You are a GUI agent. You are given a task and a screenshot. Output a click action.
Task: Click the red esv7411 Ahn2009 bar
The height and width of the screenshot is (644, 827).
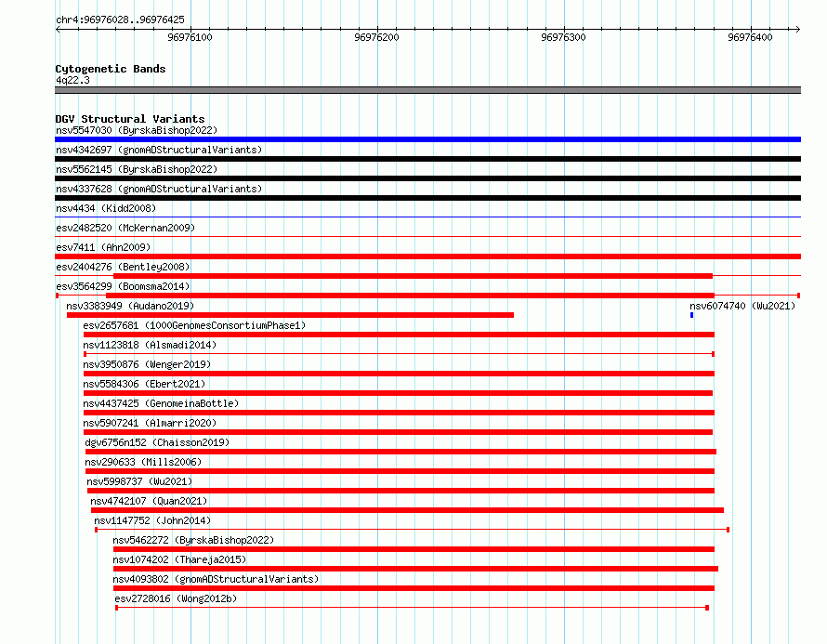(427, 256)
